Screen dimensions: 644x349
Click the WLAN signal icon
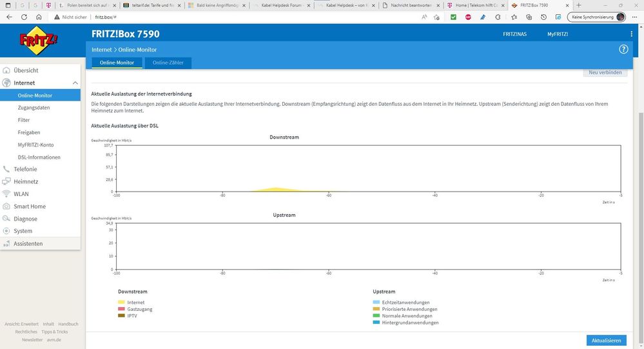(6, 194)
